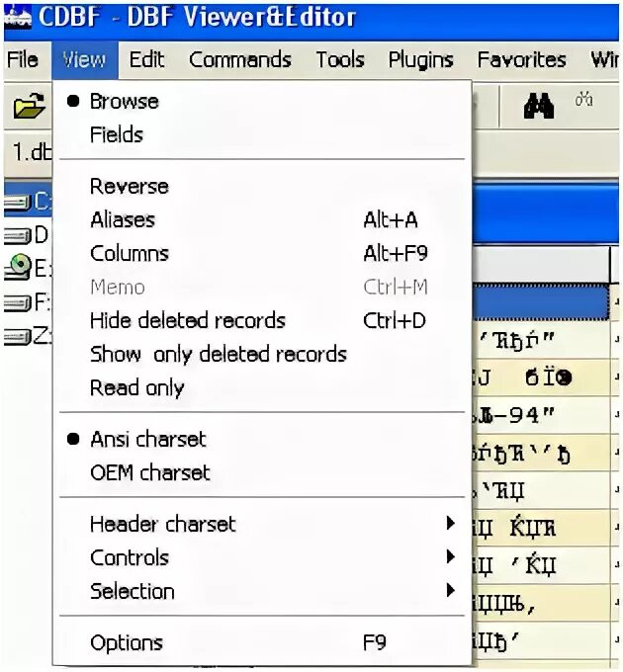Select Browse view mode
Screen dimensions: 623x672
pyautogui.click(x=262, y=102)
